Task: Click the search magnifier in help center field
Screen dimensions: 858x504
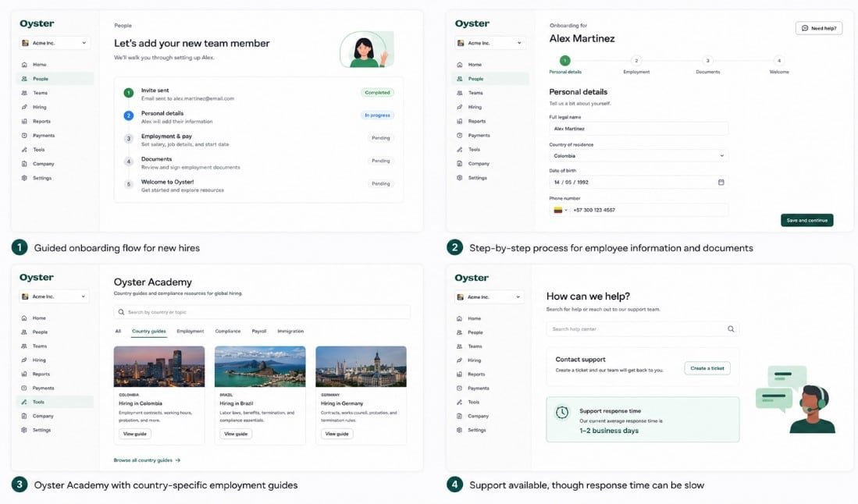Action: 731,329
